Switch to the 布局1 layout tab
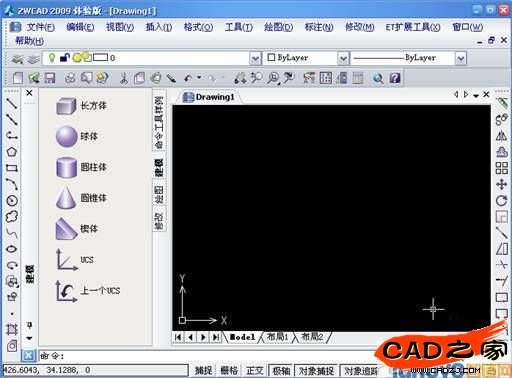 click(277, 337)
